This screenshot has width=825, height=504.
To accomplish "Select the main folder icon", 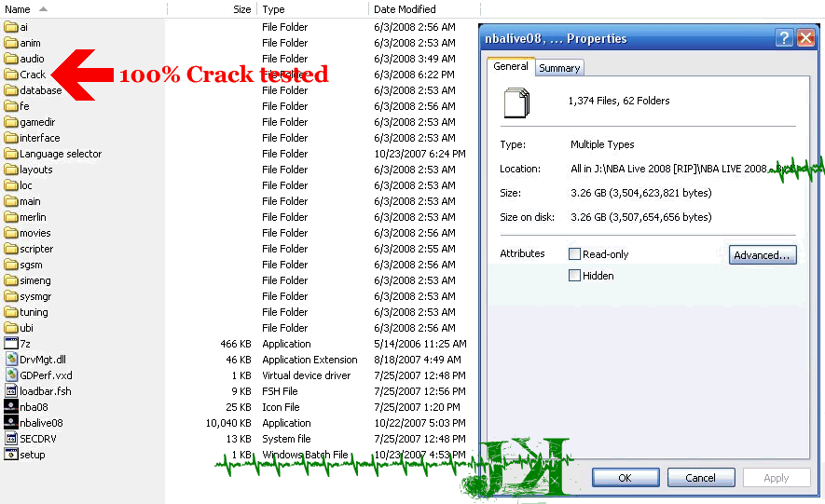I will coord(11,200).
